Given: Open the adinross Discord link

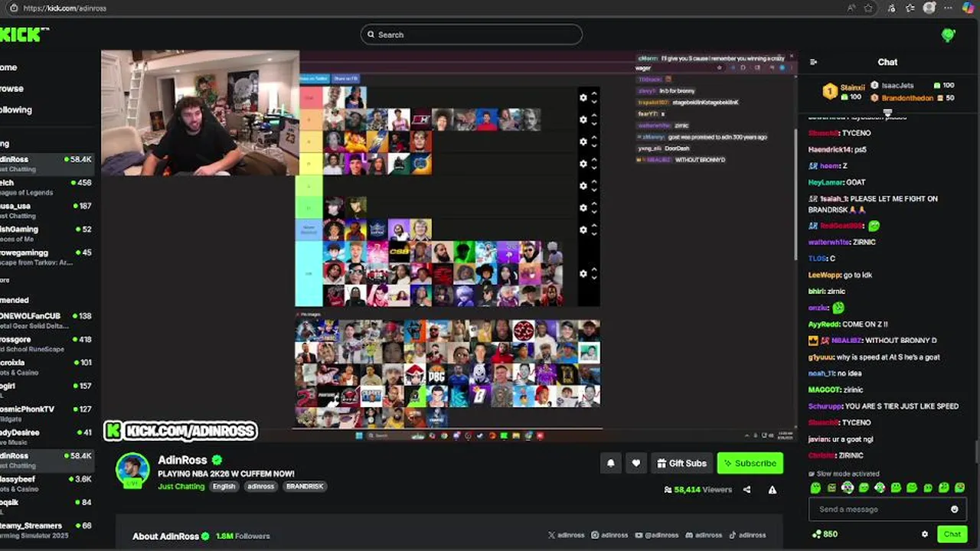Looking at the screenshot, I should (703, 536).
